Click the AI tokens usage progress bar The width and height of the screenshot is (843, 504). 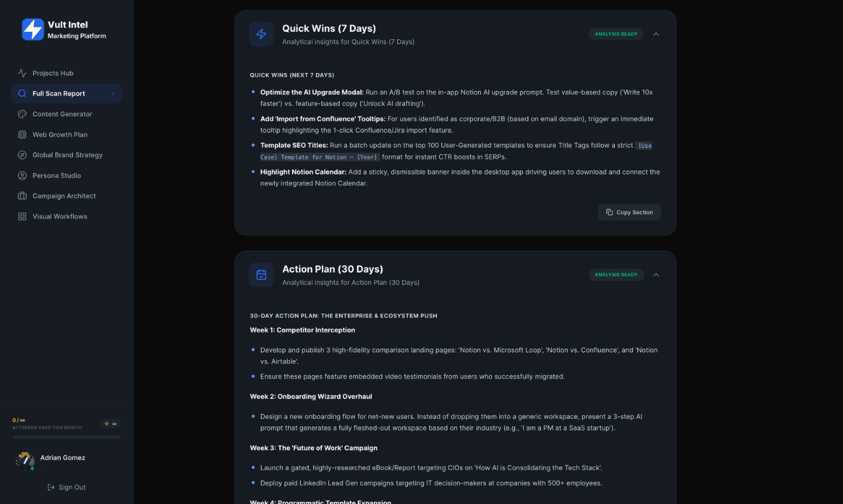(66, 436)
